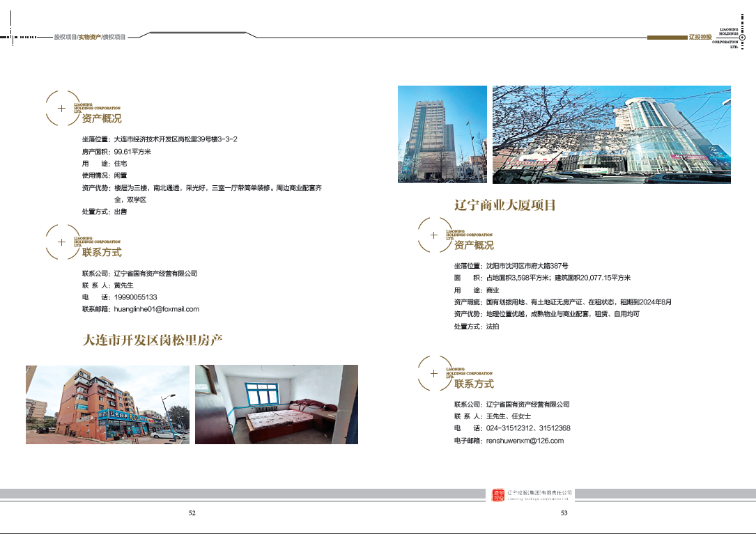
Task: Select the line starting 国有划拨用地
Action: point(579,302)
